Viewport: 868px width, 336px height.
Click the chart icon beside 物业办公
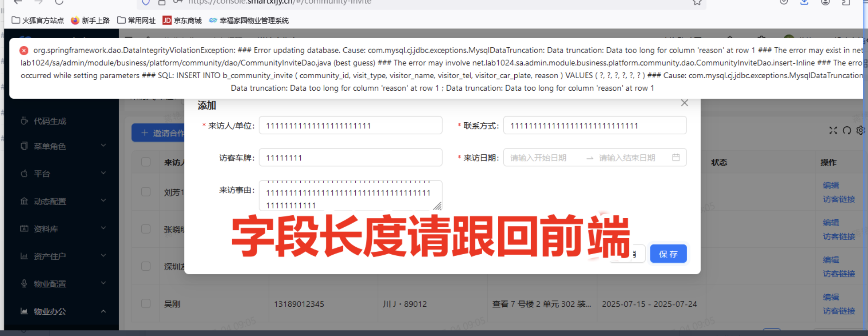(24, 311)
